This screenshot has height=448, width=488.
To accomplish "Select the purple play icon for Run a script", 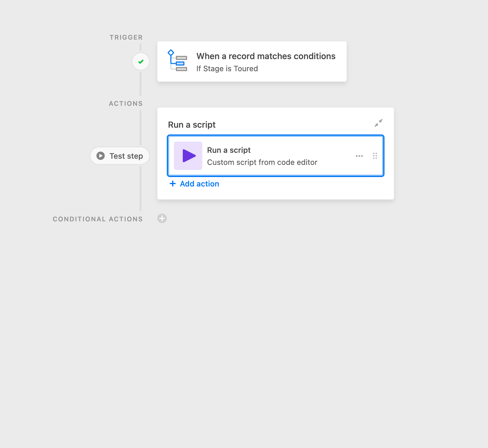I will point(188,156).
